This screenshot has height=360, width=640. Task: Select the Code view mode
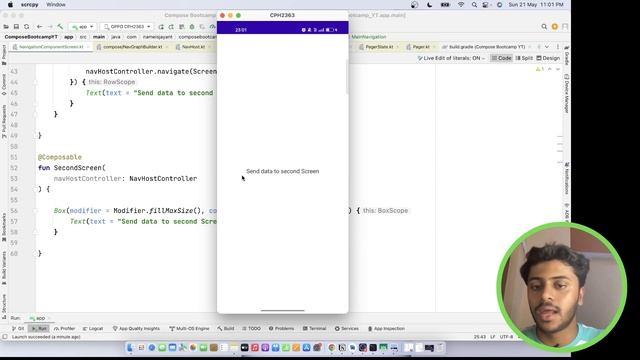(x=501, y=58)
